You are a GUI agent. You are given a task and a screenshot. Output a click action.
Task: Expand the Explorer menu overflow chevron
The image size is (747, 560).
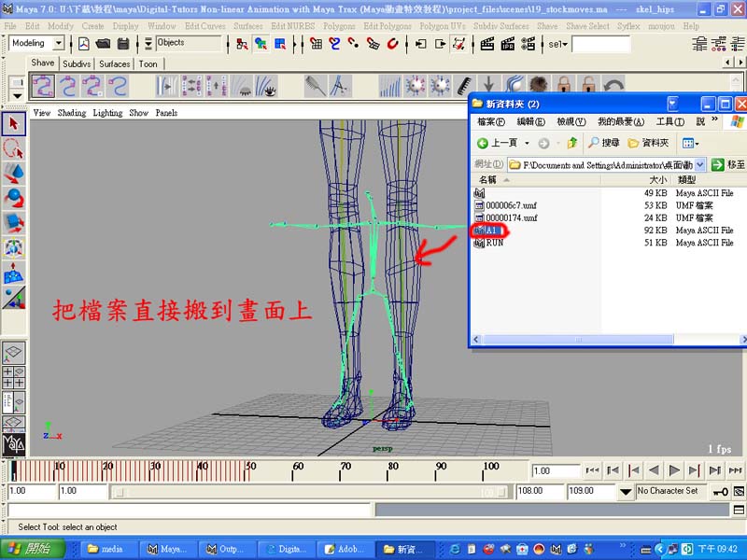point(714,120)
